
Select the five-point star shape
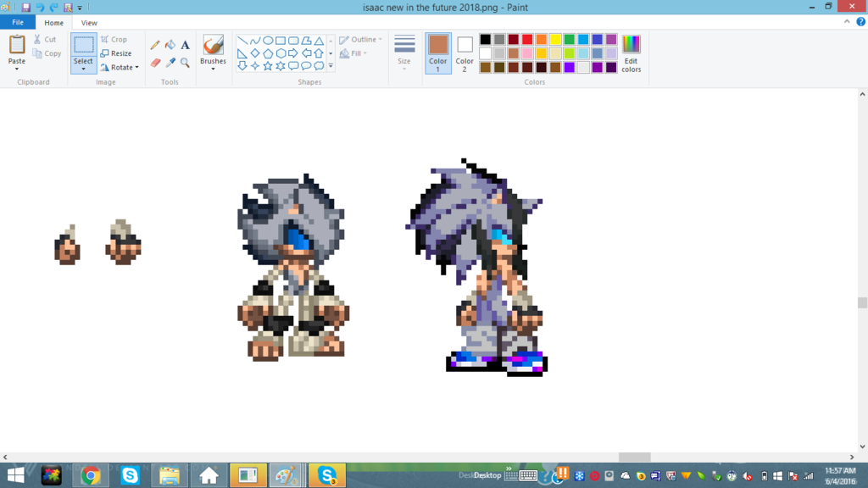268,66
